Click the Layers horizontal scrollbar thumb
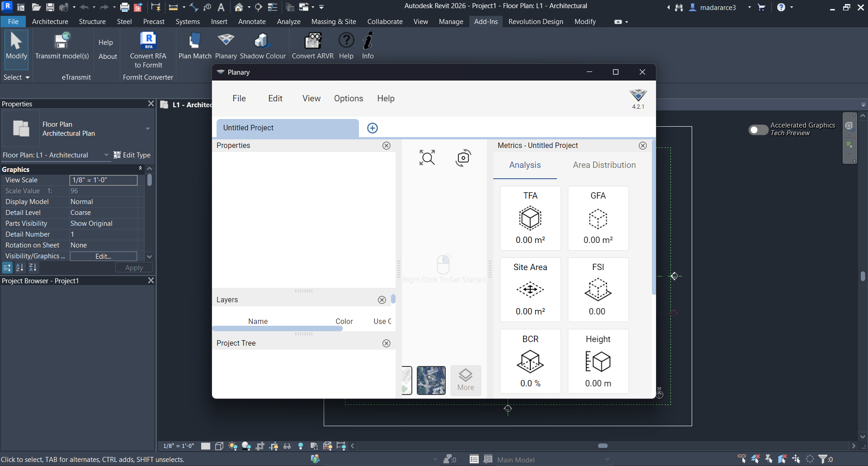 click(277, 329)
